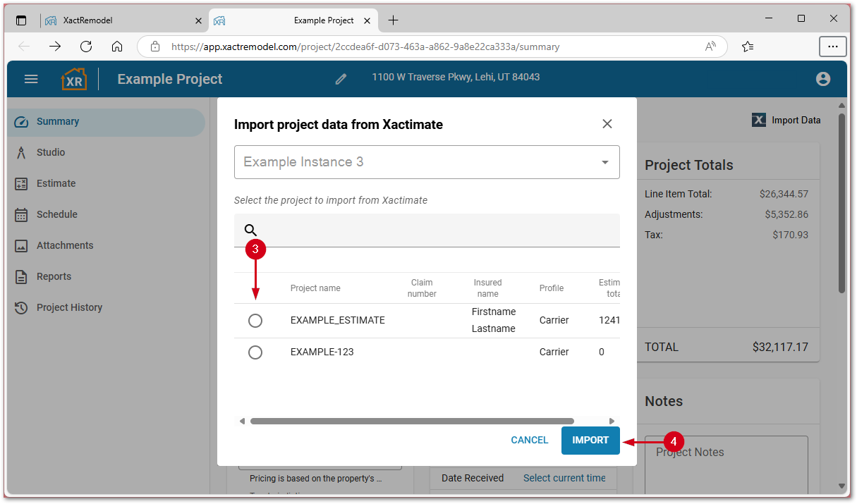Open Schedule in the sidebar
Image resolution: width=857 pixels, height=504 pixels.
tap(106, 214)
